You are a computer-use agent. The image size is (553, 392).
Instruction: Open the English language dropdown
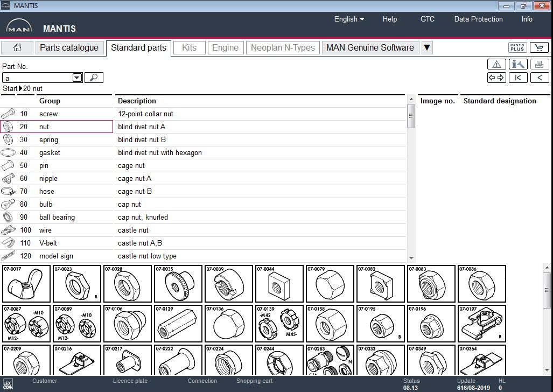point(349,19)
